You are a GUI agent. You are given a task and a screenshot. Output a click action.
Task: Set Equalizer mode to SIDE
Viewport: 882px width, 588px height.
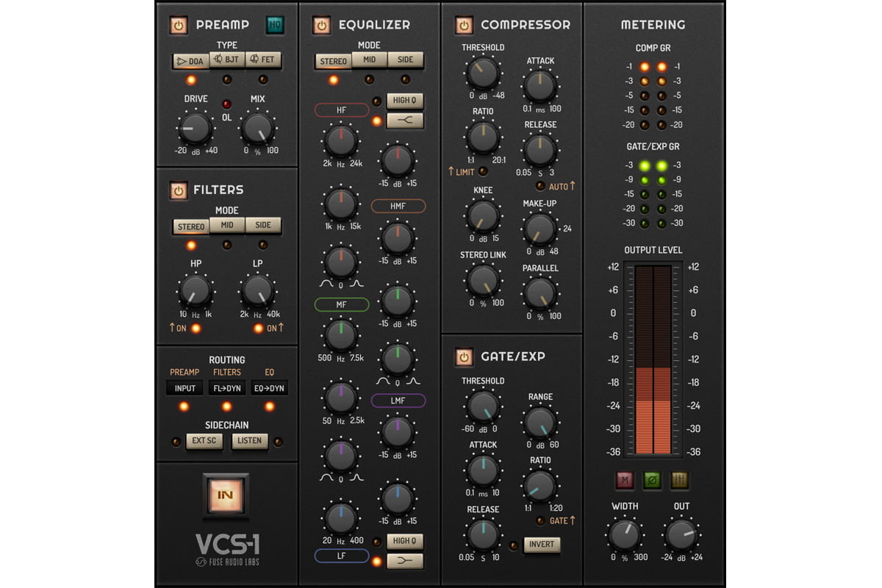pyautogui.click(x=406, y=61)
